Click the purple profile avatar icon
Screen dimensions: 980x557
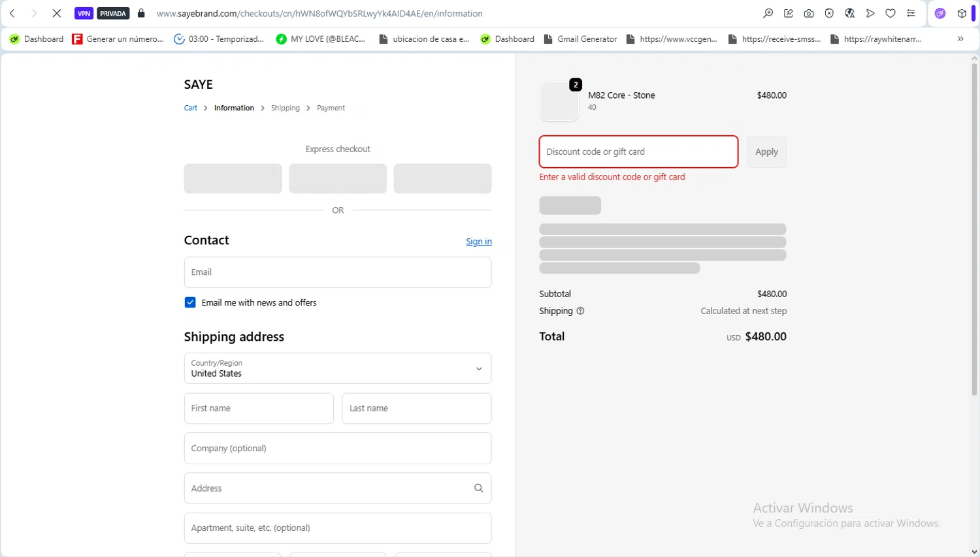point(940,13)
